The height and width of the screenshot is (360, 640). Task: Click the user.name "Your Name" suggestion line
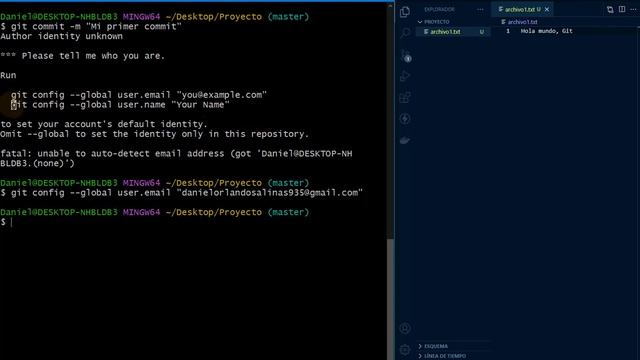(120, 105)
